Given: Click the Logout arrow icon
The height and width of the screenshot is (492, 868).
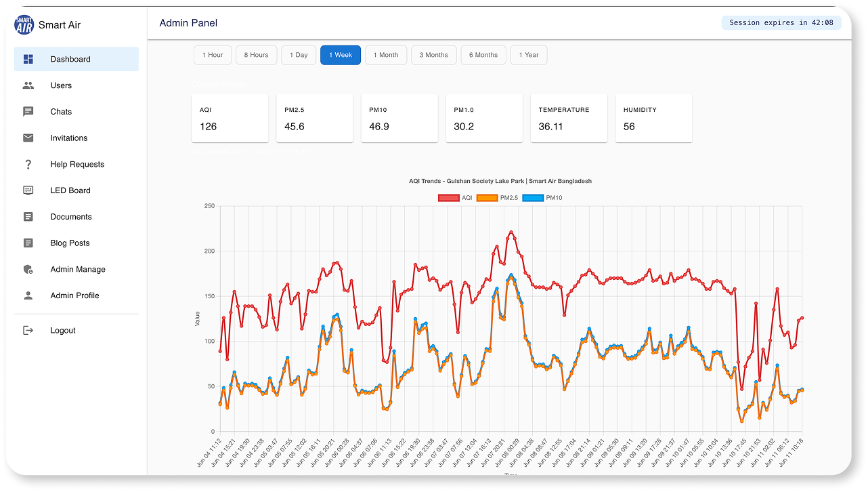Looking at the screenshot, I should coord(28,331).
